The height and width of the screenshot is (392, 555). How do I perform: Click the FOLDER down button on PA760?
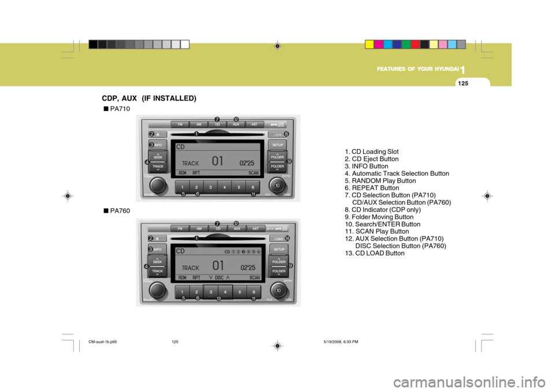point(279,272)
